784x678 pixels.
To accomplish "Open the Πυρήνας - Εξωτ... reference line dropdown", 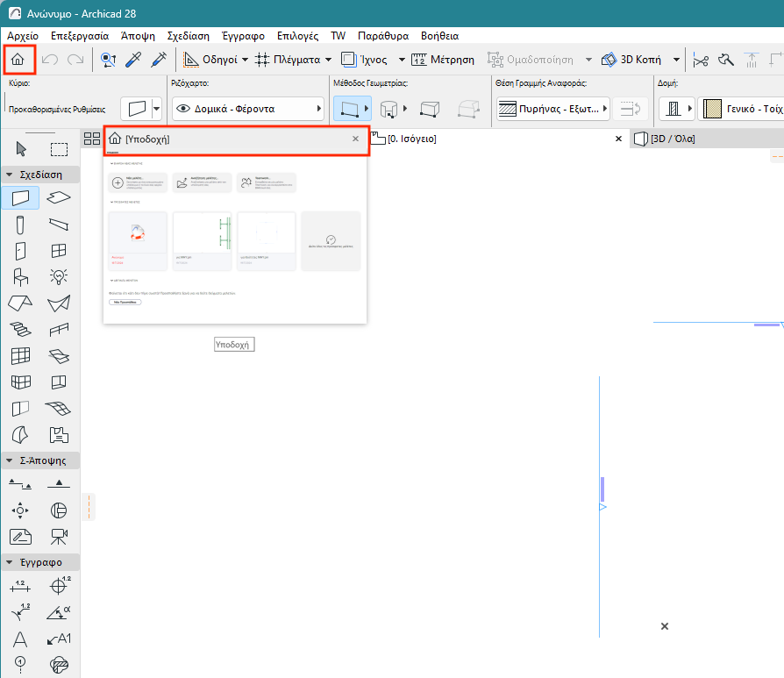I will [553, 109].
